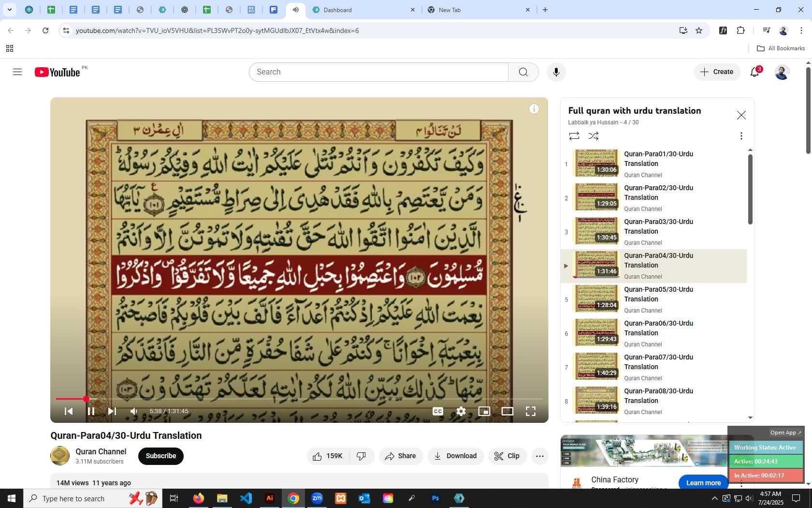812x508 pixels.
Task: Subscribe to Quran Channel
Action: (161, 456)
